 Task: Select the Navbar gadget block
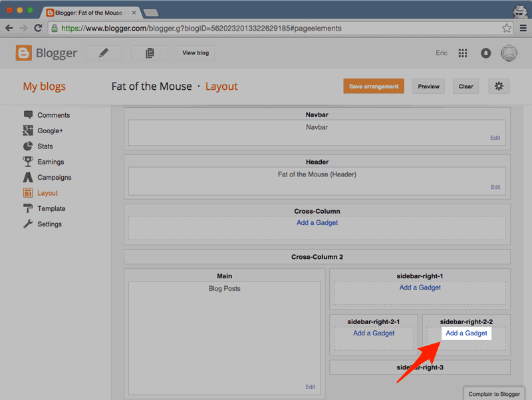pos(317,132)
